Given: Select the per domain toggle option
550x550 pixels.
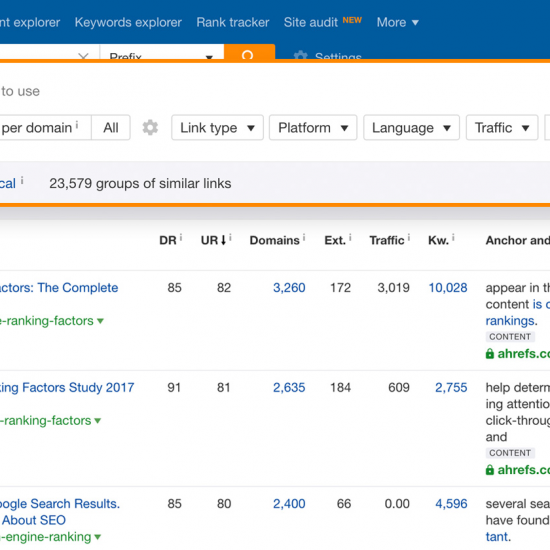Looking at the screenshot, I should click(x=40, y=128).
